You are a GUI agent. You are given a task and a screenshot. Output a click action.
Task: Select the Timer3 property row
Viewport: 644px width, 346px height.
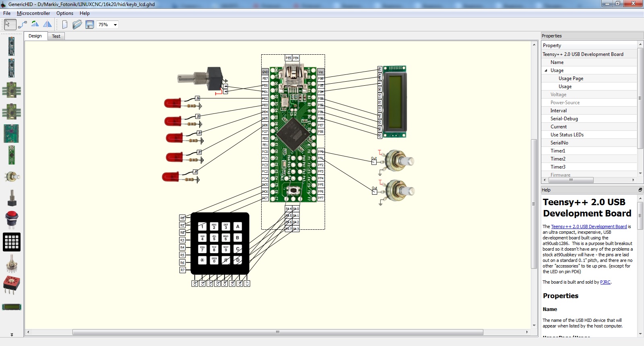point(589,167)
